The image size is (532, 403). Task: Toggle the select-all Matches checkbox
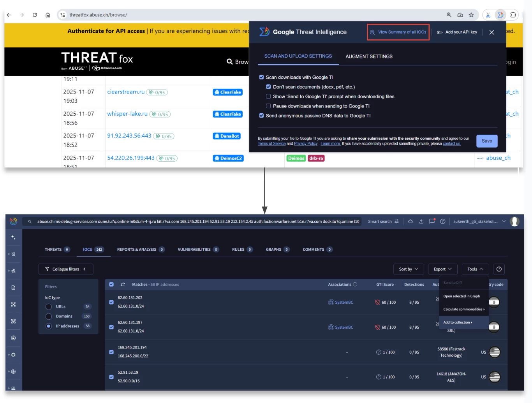111,285
